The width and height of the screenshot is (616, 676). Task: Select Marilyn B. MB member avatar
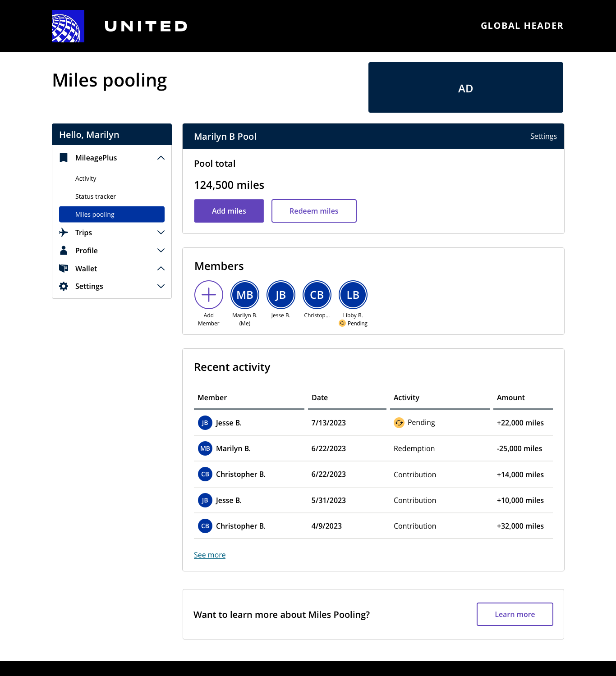(x=245, y=295)
